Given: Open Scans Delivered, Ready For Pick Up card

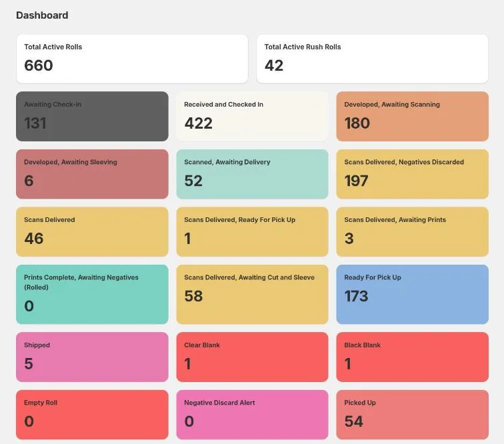Looking at the screenshot, I should [252, 232].
